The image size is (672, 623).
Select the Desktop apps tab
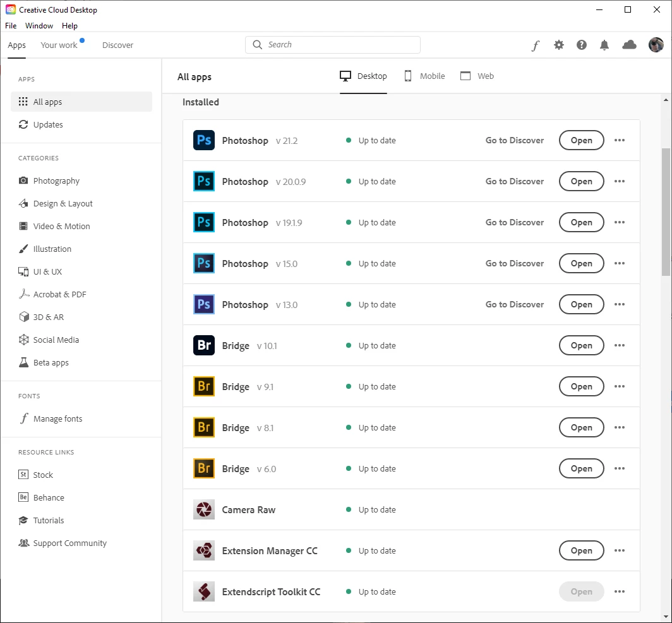coord(363,76)
